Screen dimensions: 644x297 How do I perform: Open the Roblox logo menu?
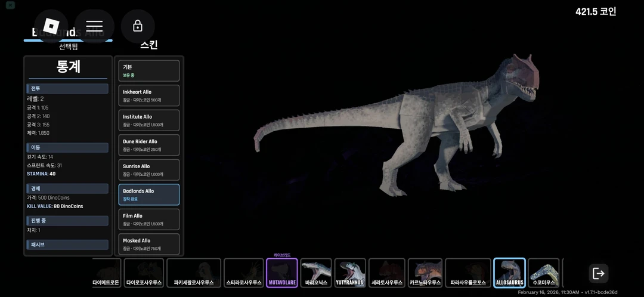(51, 26)
